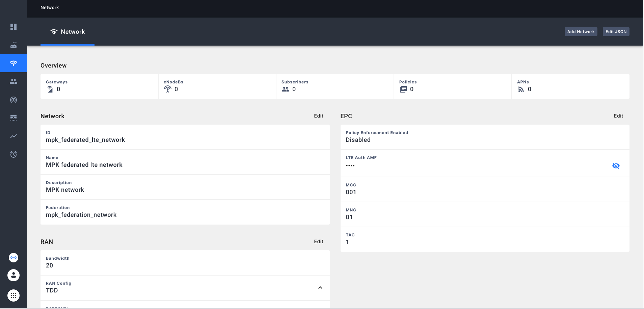644x309 pixels.
Task: Open the user account profile icon
Action: [14, 275]
